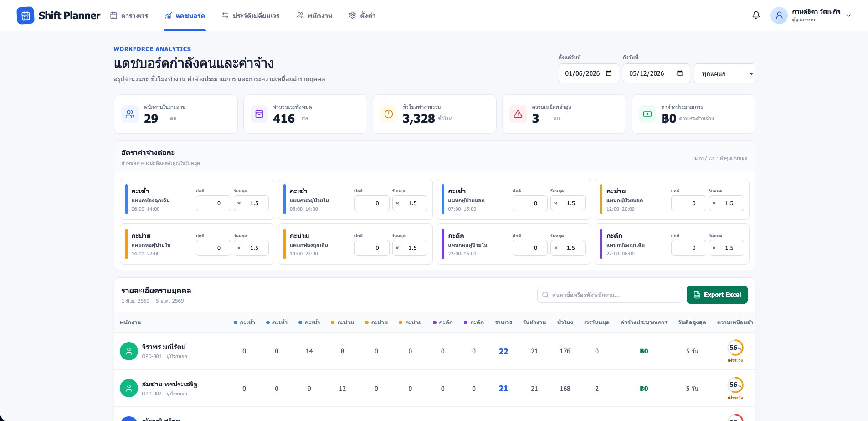
Task: Click the ปกติ rate input for กะบ่าย 14:00–22:00 แผนกห้องฉุกเฉิน
Action: 372,248
